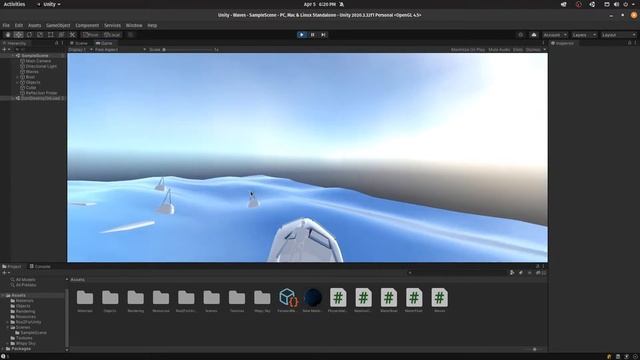Open the Gizmos dropdown arrow
Screen dimensions: 640x360
pyautogui.click(x=544, y=50)
